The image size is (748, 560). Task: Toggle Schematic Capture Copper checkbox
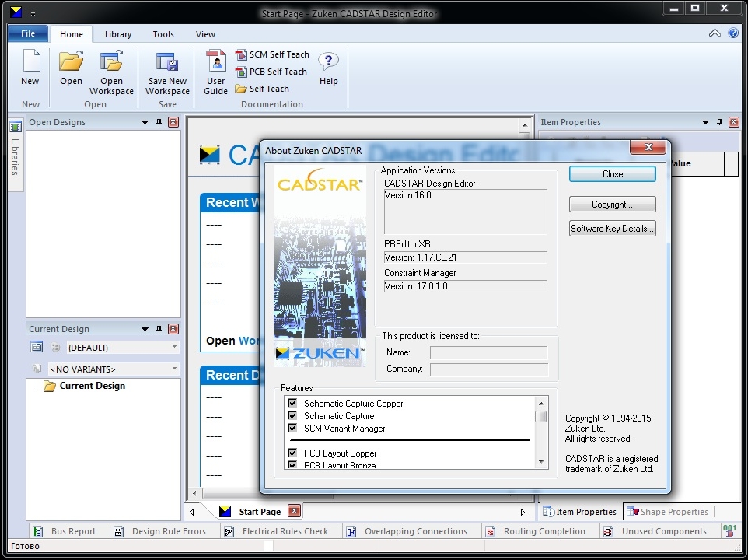click(292, 403)
